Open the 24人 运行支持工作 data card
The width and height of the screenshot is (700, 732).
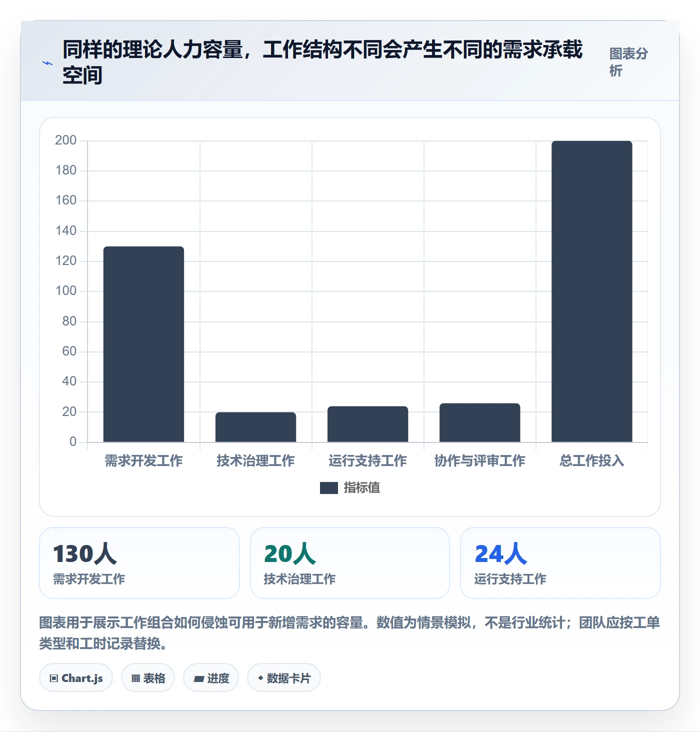[x=560, y=563]
